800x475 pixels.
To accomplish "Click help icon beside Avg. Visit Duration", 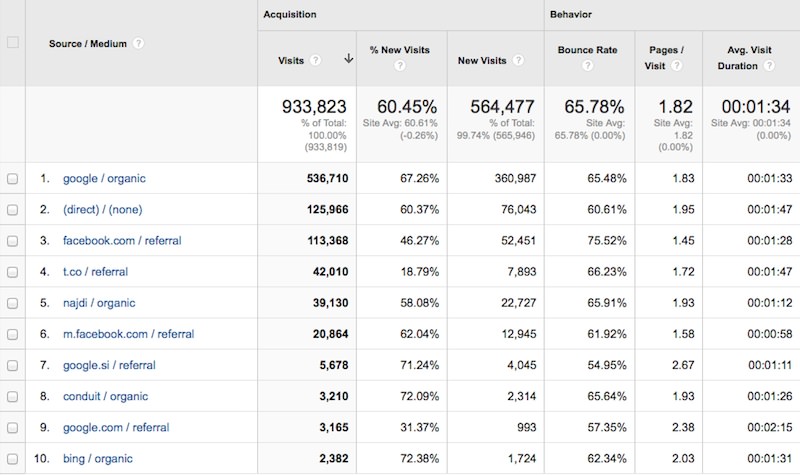I will point(769,66).
